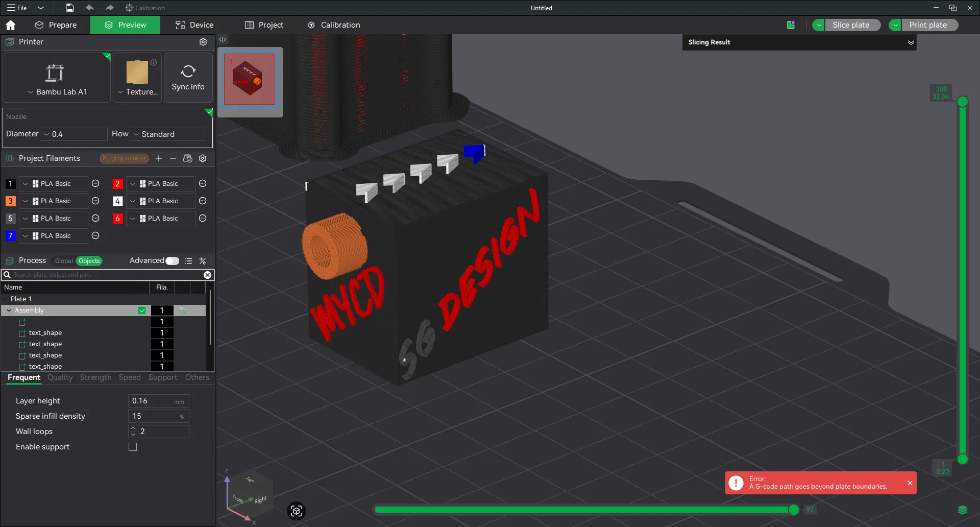The width and height of the screenshot is (980, 527).
Task: Open filament 6 PLA Basic dropdown
Action: click(x=161, y=219)
